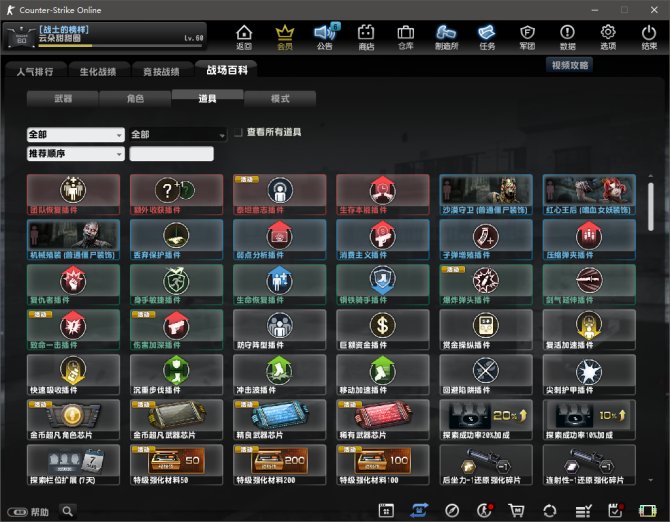Select the 致命一击插件 item

pos(73,329)
